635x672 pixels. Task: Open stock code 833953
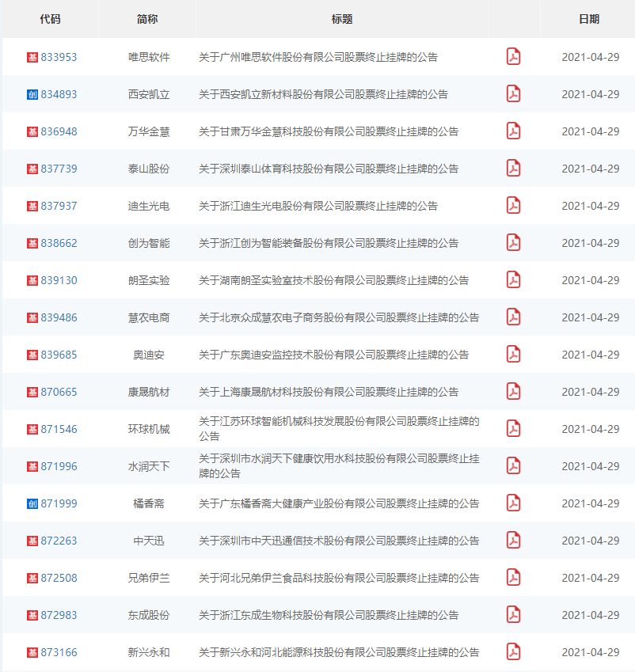[x=59, y=57]
